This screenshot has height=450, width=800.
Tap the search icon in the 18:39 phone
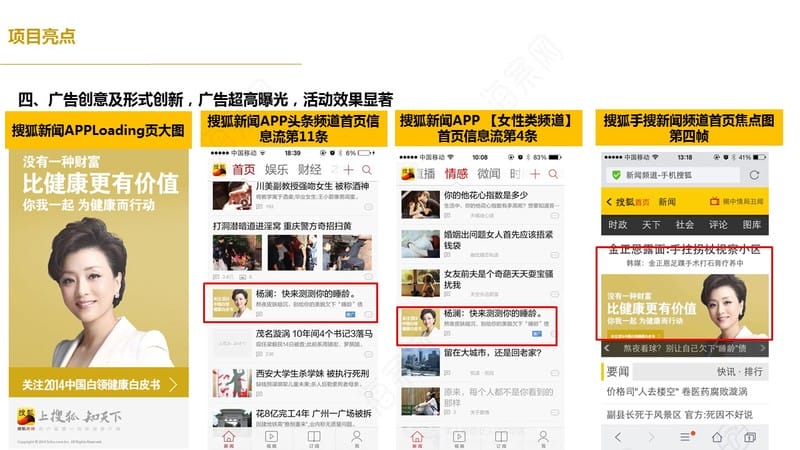tap(367, 169)
